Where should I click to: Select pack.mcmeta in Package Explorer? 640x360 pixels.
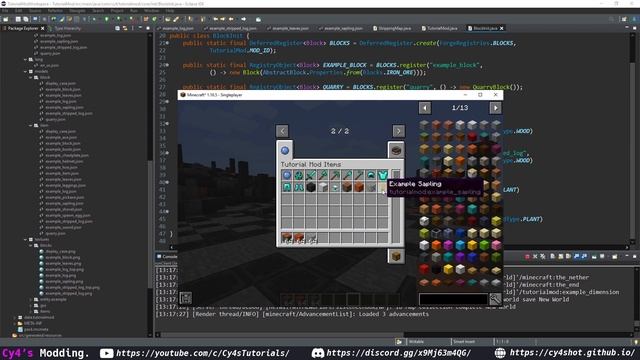point(33,329)
